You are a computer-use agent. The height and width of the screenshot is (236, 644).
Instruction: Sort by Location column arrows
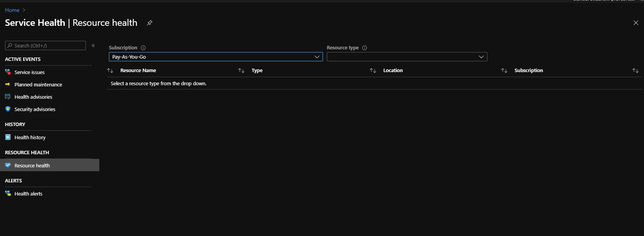point(373,71)
